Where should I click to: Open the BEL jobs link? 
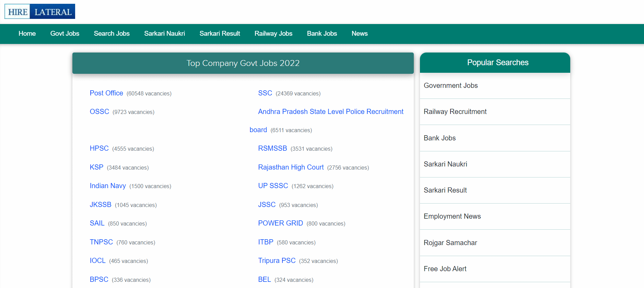point(265,279)
